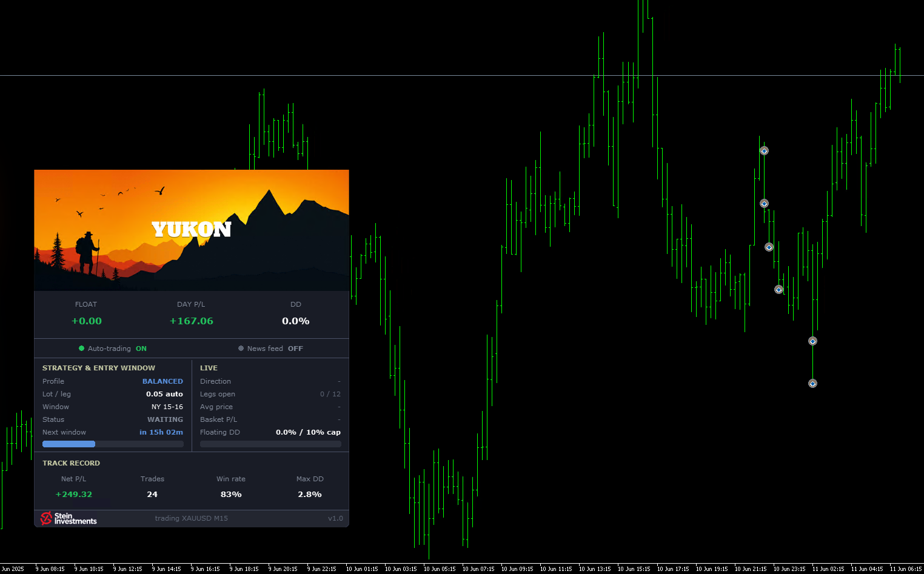
Task: Click the Net P/L +249.32 value
Action: coord(74,495)
